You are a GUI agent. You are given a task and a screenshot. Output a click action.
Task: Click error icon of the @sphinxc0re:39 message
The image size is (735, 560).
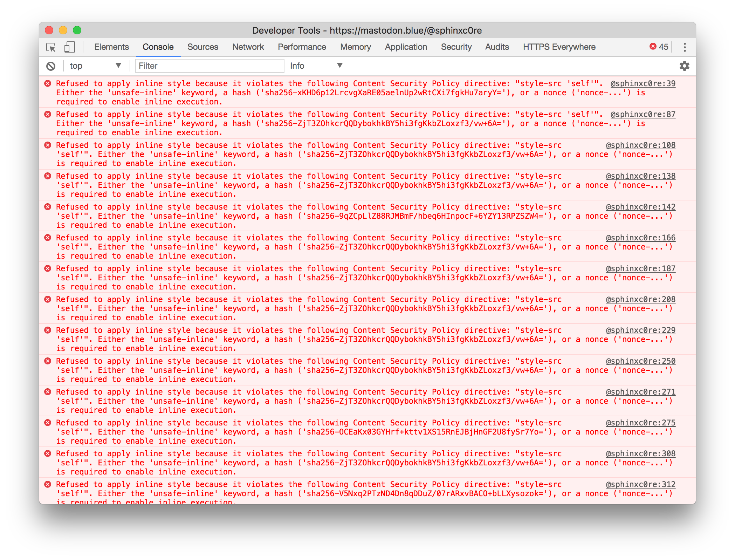point(48,83)
